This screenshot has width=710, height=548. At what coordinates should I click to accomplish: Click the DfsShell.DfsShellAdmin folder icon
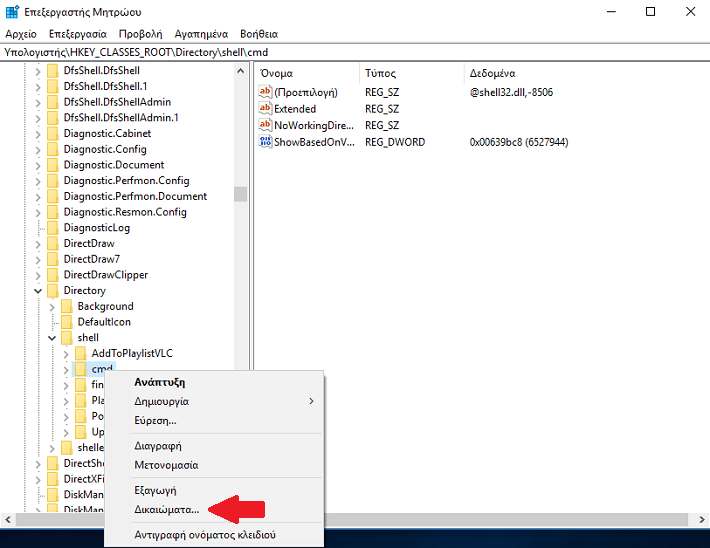coord(53,102)
